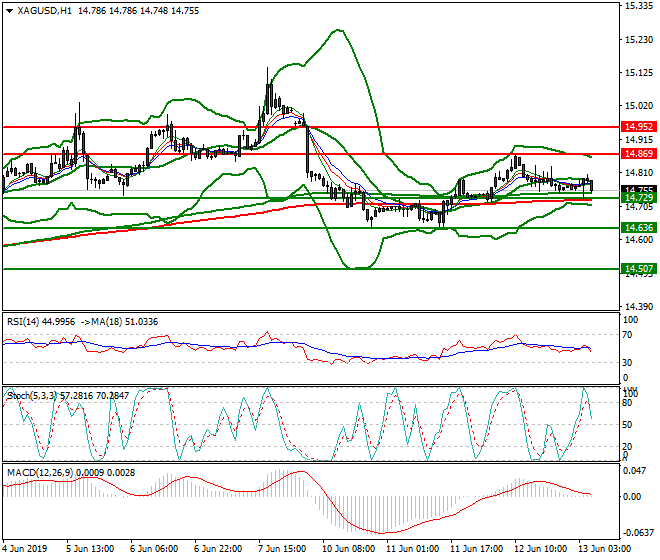Click the 15.230 price scale value

click(639, 40)
